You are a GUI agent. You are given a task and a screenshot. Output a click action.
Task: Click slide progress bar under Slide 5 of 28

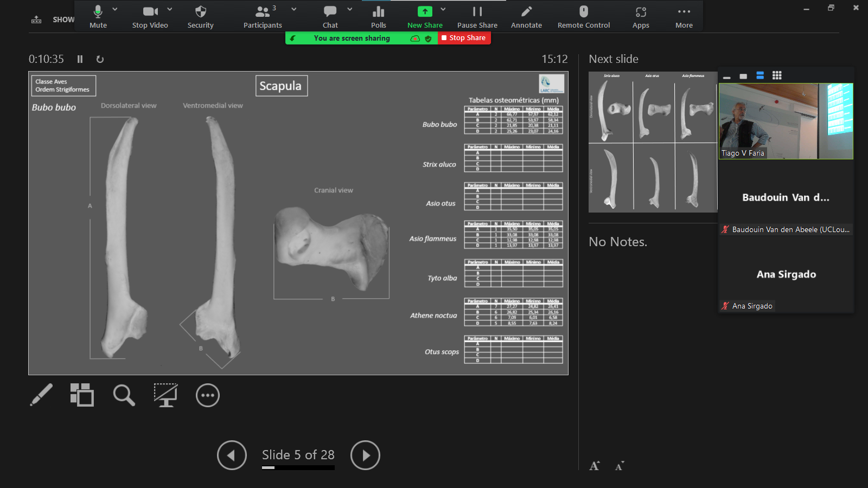tap(298, 467)
